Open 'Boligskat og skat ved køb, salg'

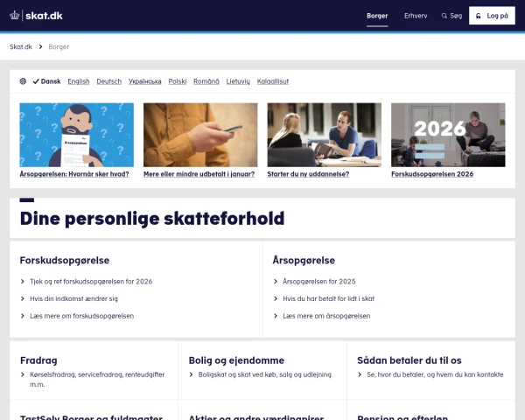(x=265, y=374)
